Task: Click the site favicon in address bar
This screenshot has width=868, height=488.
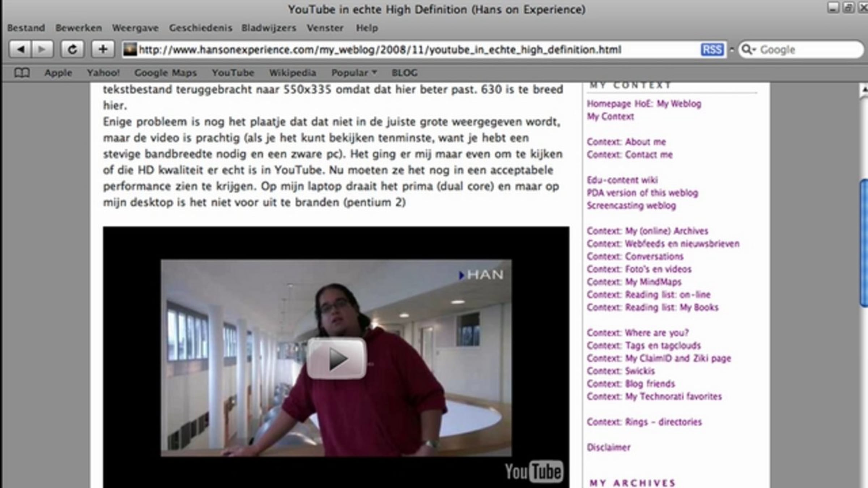Action: (130, 50)
